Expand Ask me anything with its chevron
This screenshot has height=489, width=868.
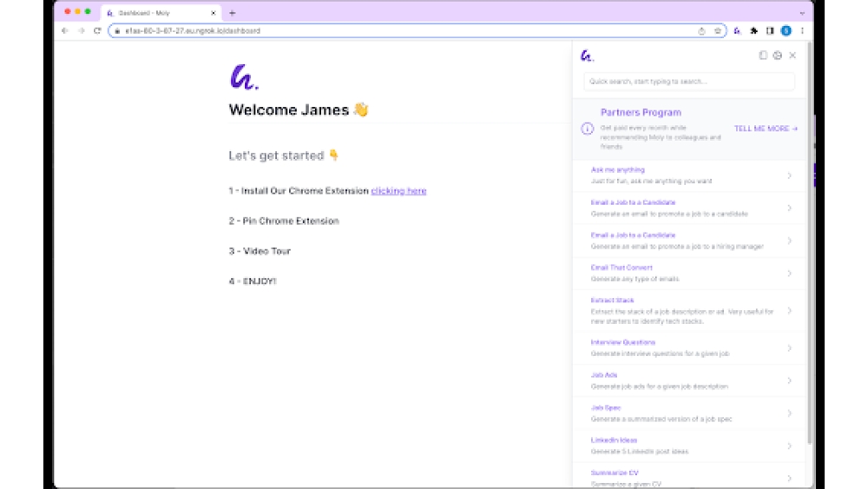pyautogui.click(x=789, y=175)
